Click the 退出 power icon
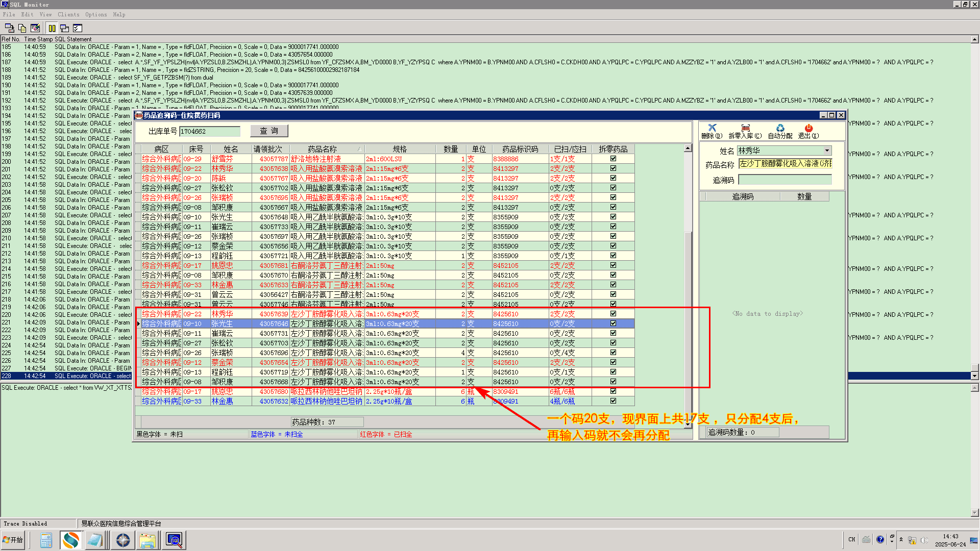 tap(808, 128)
